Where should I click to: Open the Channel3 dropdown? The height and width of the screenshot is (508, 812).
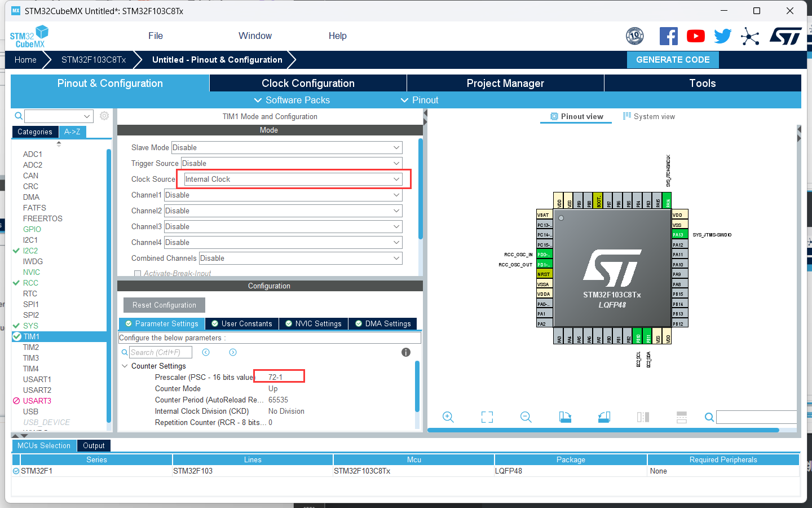point(283,226)
